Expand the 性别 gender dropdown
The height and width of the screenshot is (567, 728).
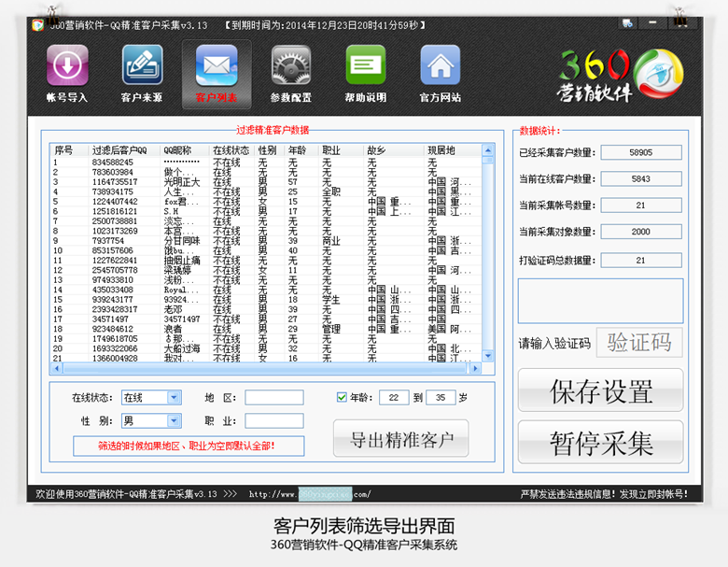tap(174, 420)
